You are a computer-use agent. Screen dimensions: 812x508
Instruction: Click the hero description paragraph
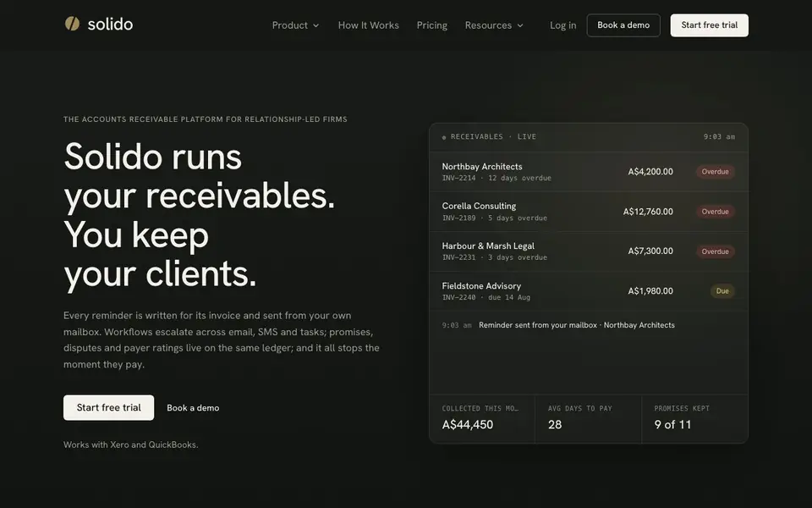point(222,340)
